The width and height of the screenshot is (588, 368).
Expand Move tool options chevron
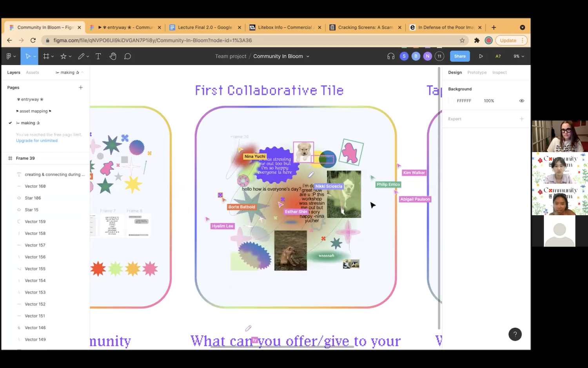[35, 56]
